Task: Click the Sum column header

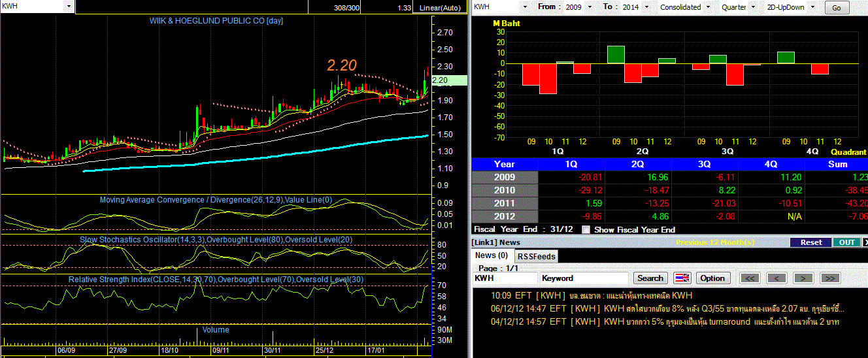Action: pyautogui.click(x=837, y=164)
